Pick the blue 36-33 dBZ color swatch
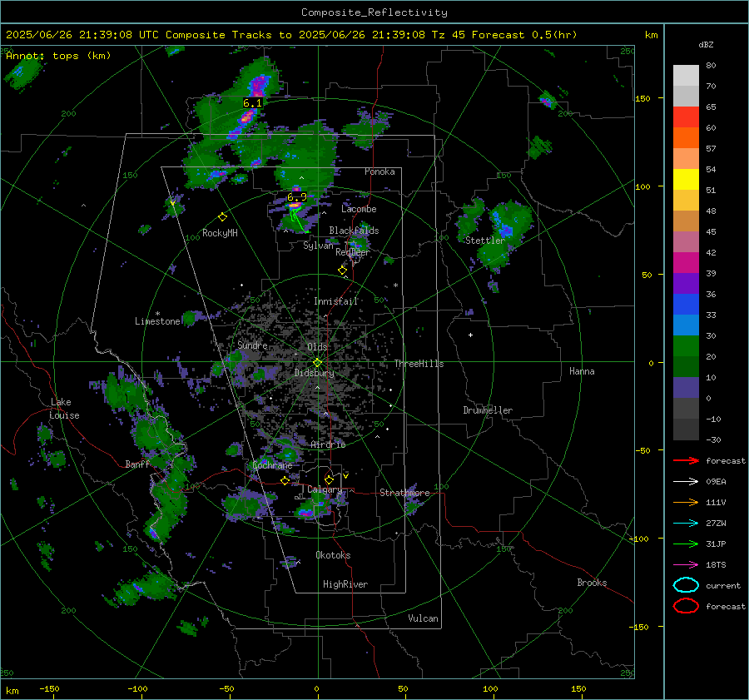 point(686,305)
